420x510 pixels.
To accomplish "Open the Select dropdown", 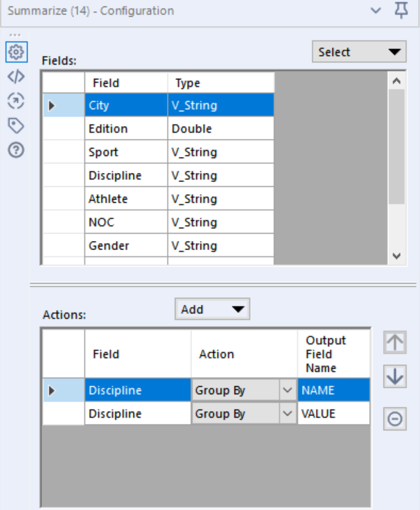I will point(359,52).
